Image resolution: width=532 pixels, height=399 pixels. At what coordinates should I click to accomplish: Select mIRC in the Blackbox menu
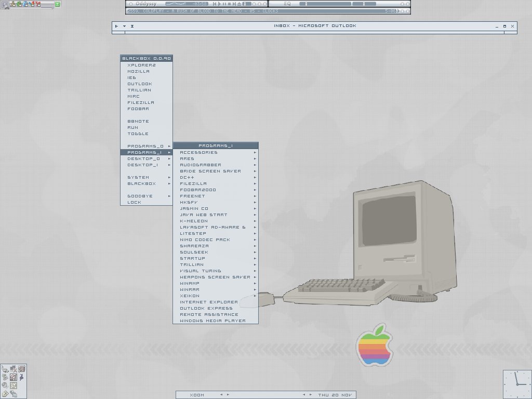pyautogui.click(x=147, y=96)
